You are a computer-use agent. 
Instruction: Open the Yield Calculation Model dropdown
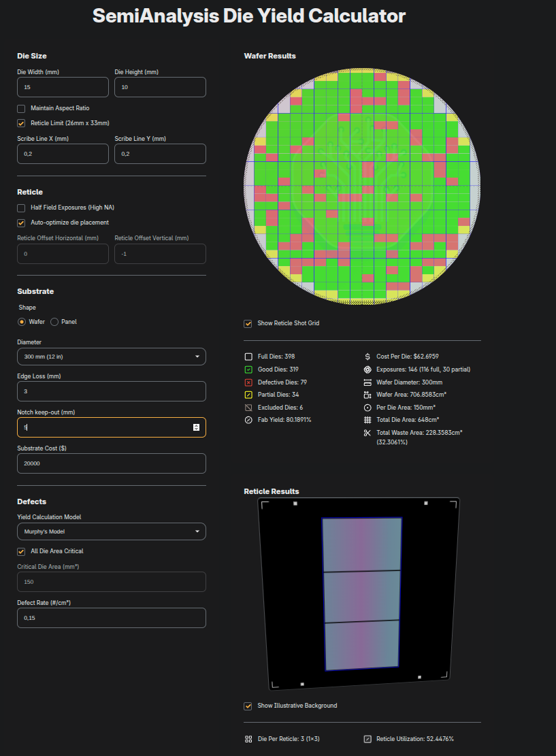click(112, 532)
